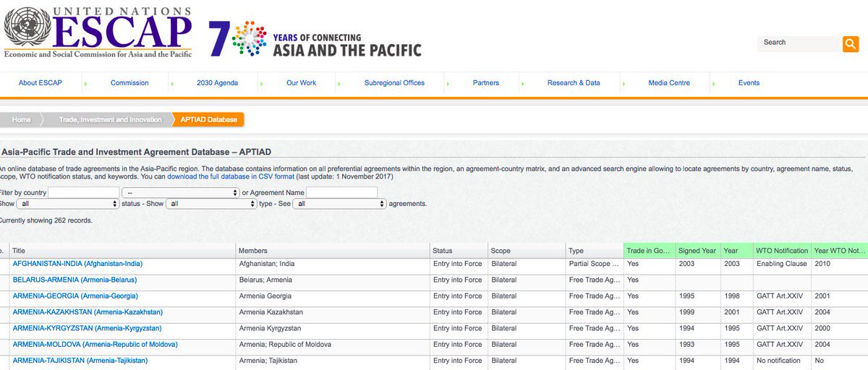Open the 2030 Agenda menu

point(217,83)
